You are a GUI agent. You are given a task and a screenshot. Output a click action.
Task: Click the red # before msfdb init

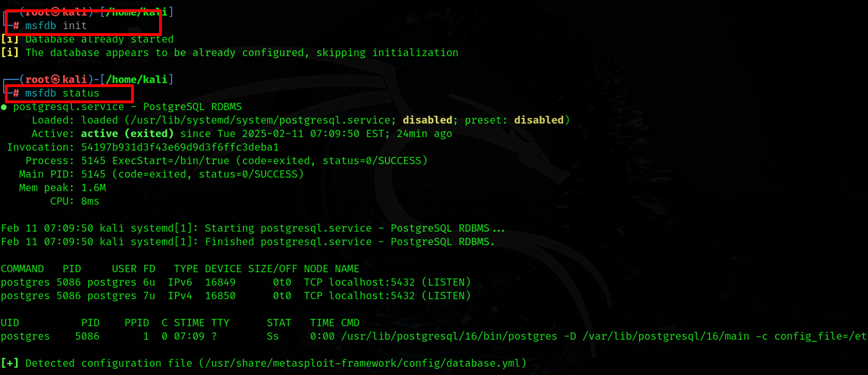tap(16, 26)
